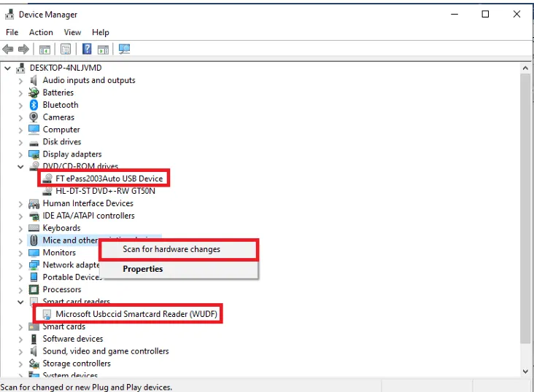Expand the Bluetooth chevron

click(20, 106)
